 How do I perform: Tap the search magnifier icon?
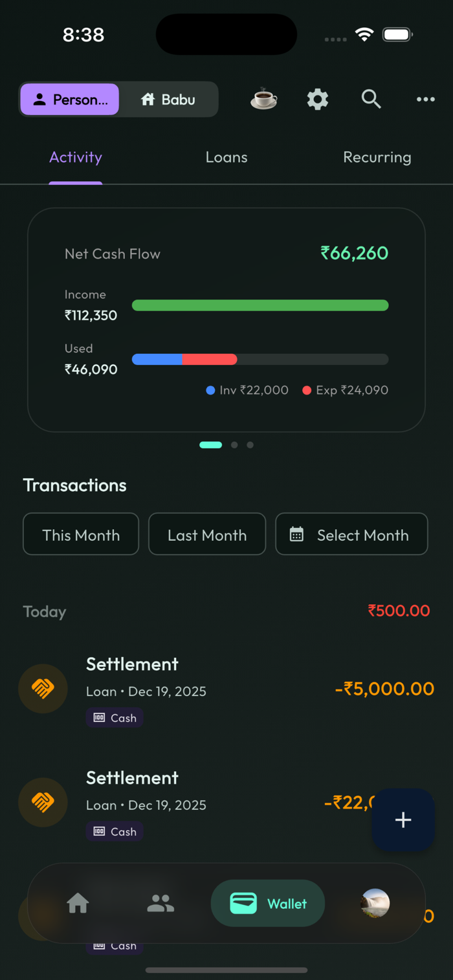pyautogui.click(x=371, y=99)
